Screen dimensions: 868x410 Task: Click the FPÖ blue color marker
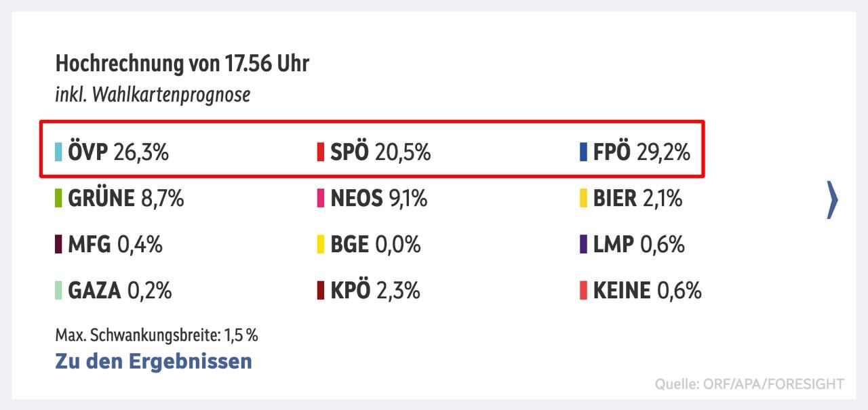click(583, 152)
